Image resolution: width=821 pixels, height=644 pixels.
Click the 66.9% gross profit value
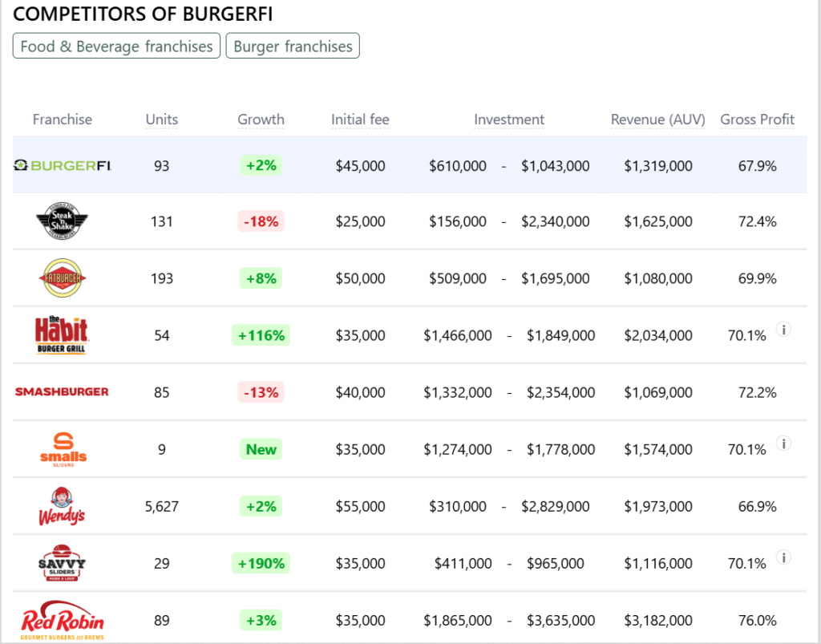coord(757,506)
